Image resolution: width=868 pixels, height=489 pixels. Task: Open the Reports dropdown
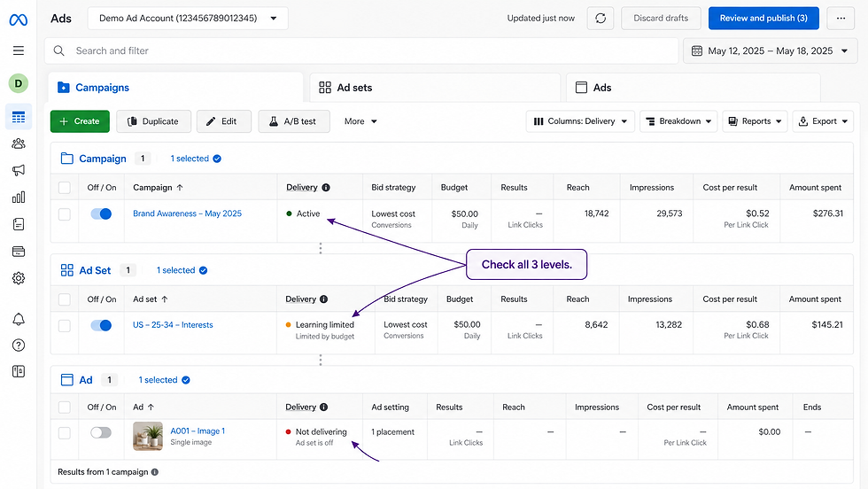point(755,121)
